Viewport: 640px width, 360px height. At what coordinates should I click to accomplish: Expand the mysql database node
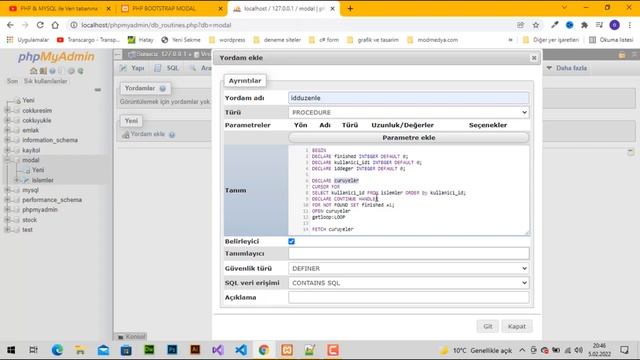(x=7, y=190)
